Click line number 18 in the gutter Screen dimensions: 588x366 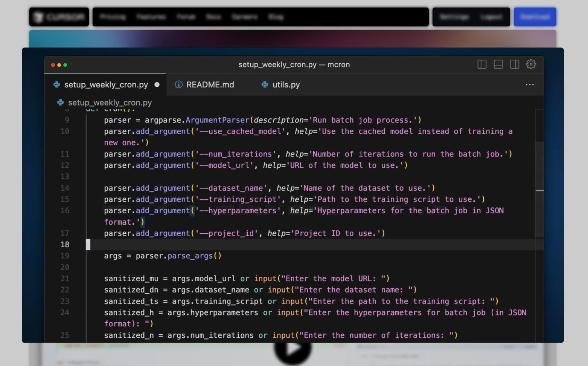point(65,245)
